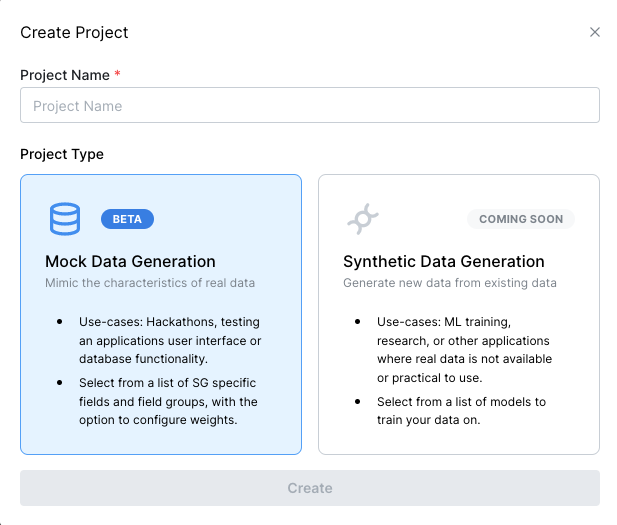Click the Create Project dialog title
The height and width of the screenshot is (525, 617).
click(x=74, y=32)
